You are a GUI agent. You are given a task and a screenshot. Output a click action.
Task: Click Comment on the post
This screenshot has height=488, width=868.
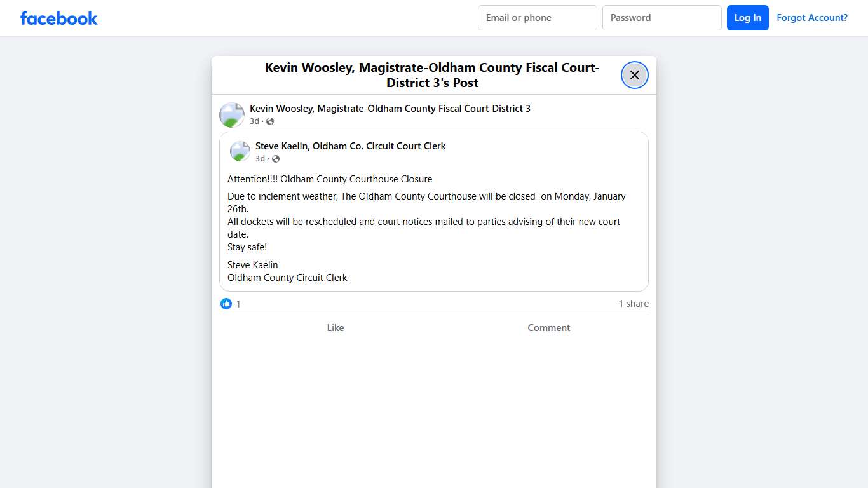tap(548, 328)
